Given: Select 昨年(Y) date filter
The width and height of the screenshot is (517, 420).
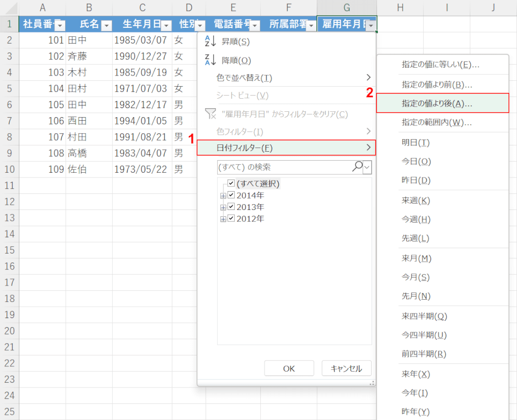Looking at the screenshot, I should click(x=442, y=412).
